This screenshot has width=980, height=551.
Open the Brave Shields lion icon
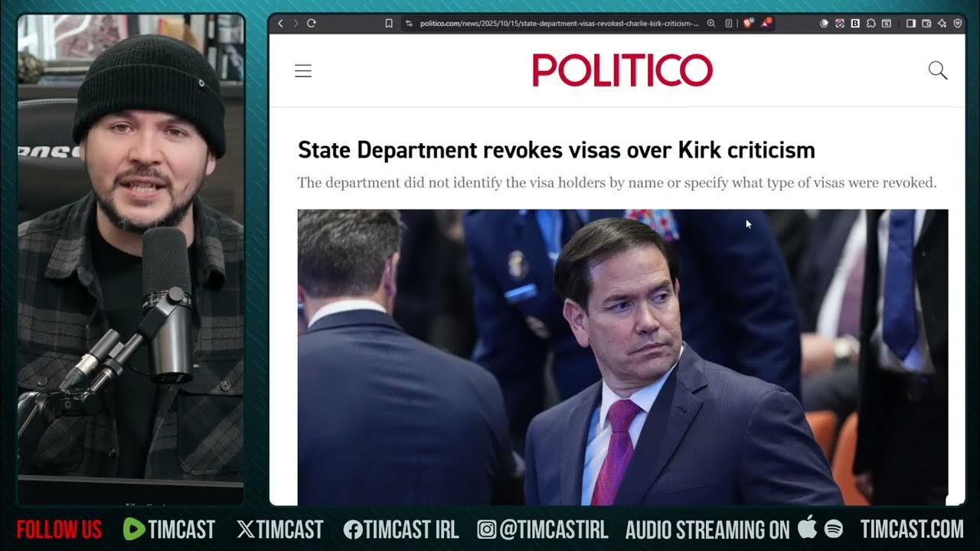pyautogui.click(x=748, y=23)
